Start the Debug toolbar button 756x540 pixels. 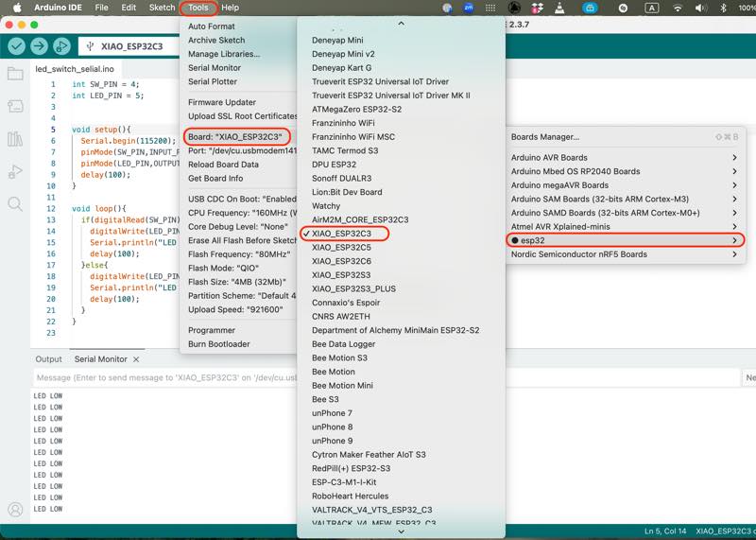click(x=61, y=46)
